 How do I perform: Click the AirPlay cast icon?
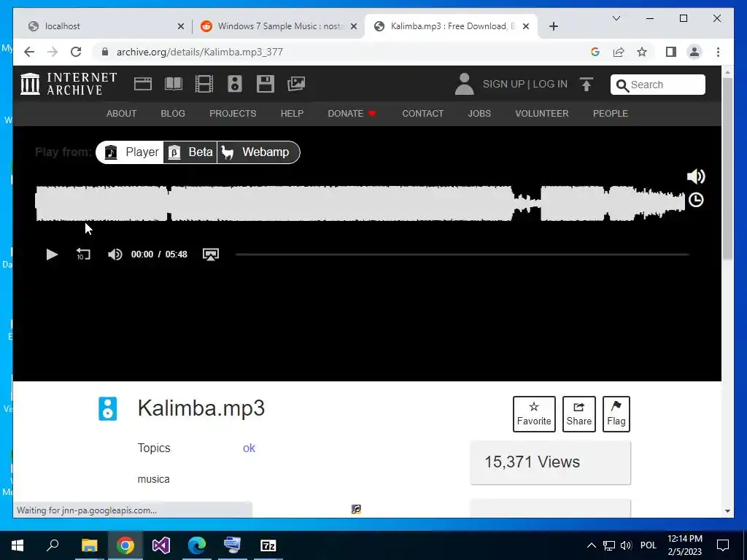(x=211, y=254)
